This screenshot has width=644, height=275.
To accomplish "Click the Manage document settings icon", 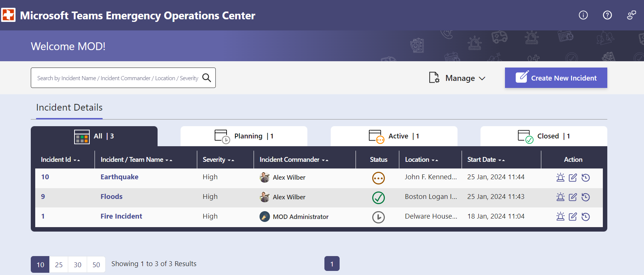I will click(x=434, y=78).
